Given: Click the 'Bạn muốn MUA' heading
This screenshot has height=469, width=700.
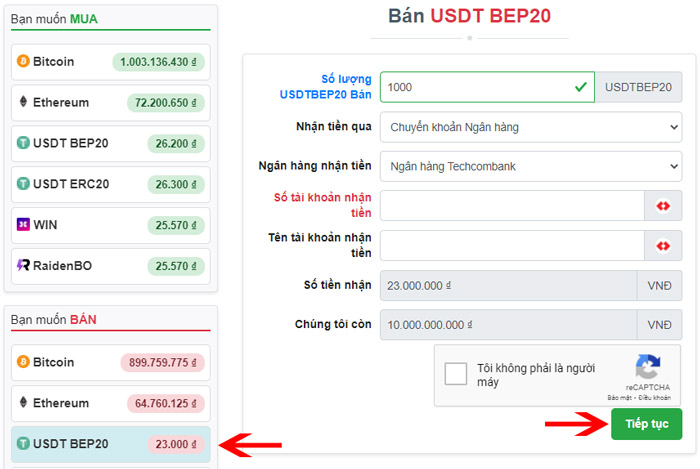Looking at the screenshot, I should tap(54, 19).
